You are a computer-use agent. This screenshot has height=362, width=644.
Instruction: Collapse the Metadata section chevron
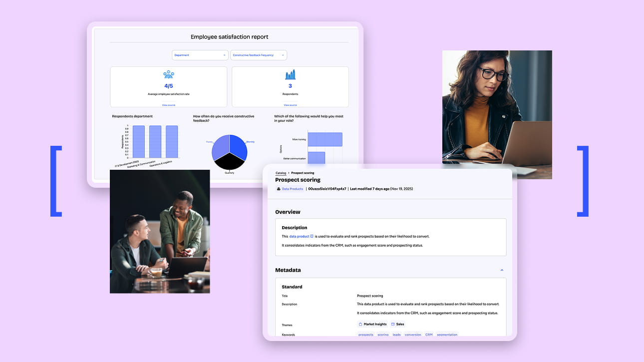[502, 270]
